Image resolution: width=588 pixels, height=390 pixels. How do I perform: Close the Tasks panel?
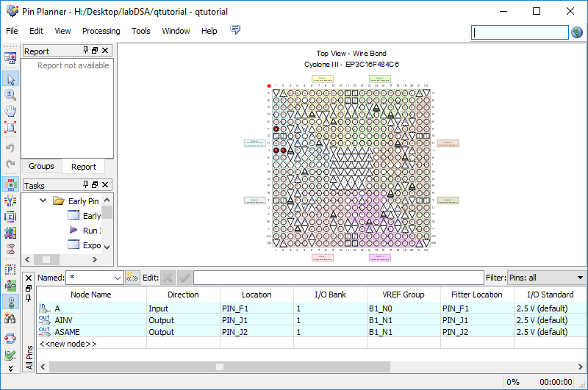click(x=105, y=184)
